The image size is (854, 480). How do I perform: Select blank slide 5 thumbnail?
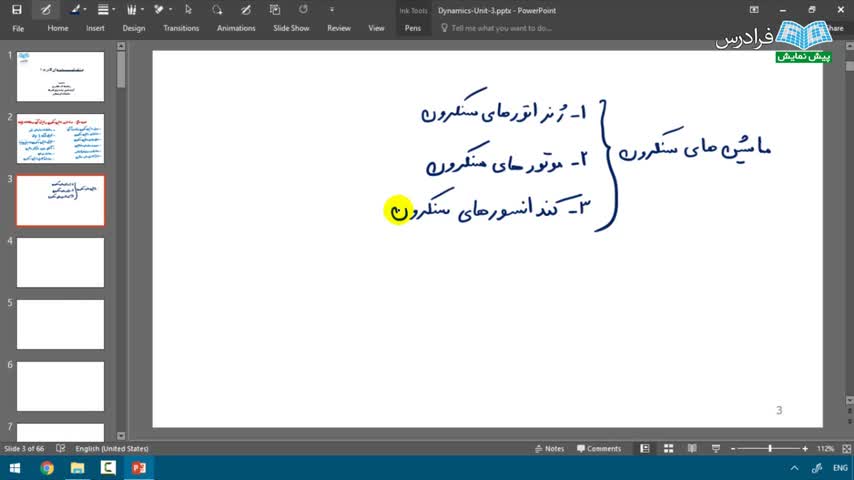(60, 324)
